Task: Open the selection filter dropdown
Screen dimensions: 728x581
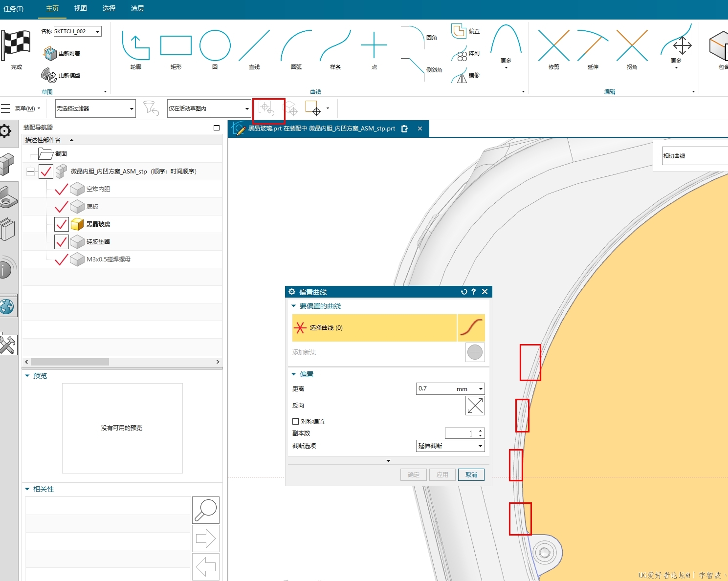Action: pyautogui.click(x=132, y=108)
